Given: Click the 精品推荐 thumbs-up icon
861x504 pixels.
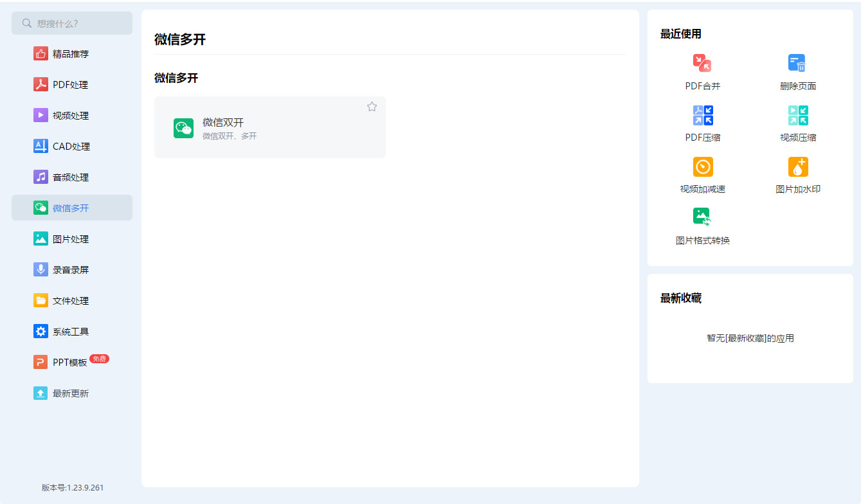Looking at the screenshot, I should 41,54.
